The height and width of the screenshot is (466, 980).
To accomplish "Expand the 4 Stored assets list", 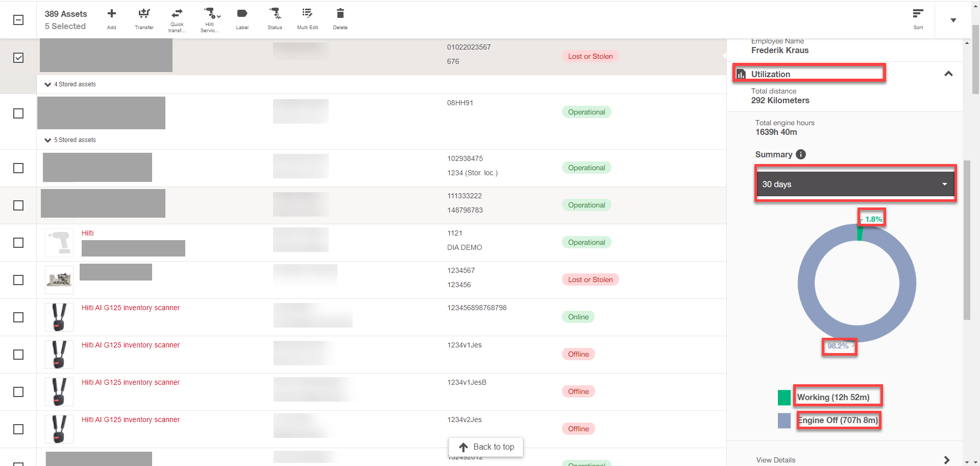I will [48, 84].
